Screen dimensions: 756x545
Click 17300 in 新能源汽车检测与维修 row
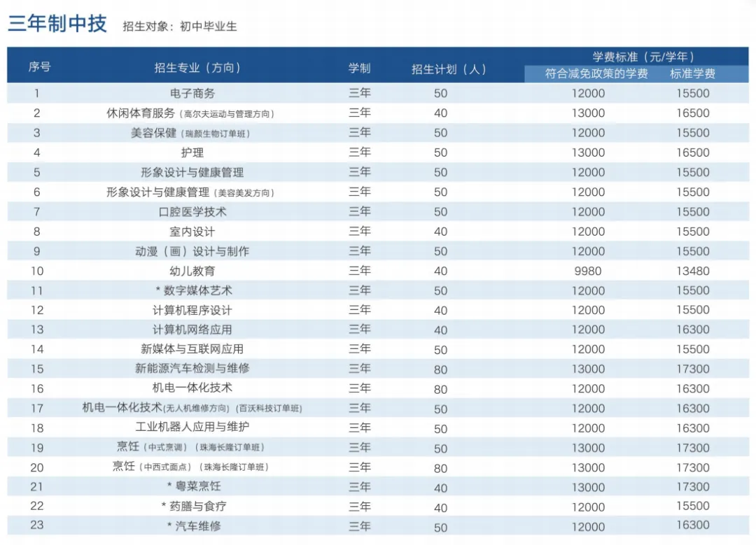point(693,369)
